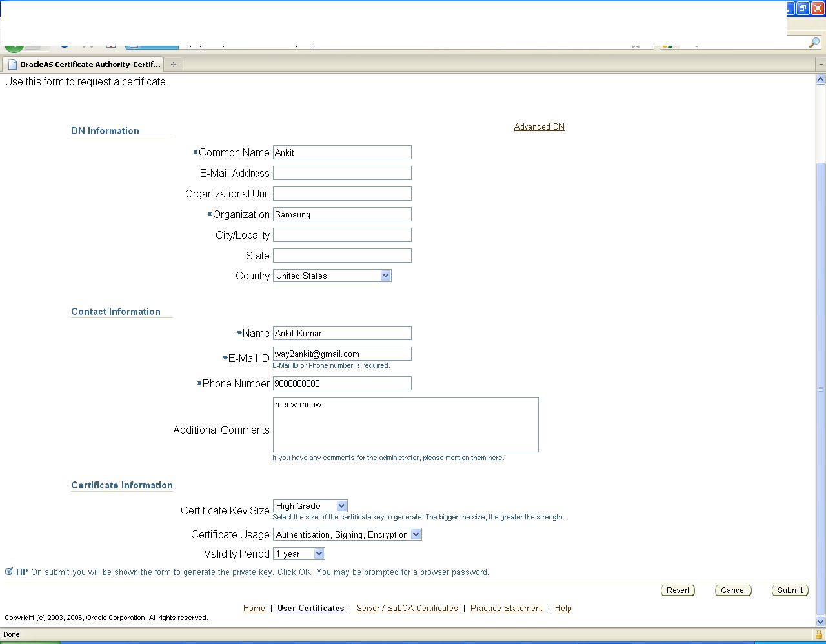
Task: Focus the E-Mail ID field
Action: click(342, 354)
